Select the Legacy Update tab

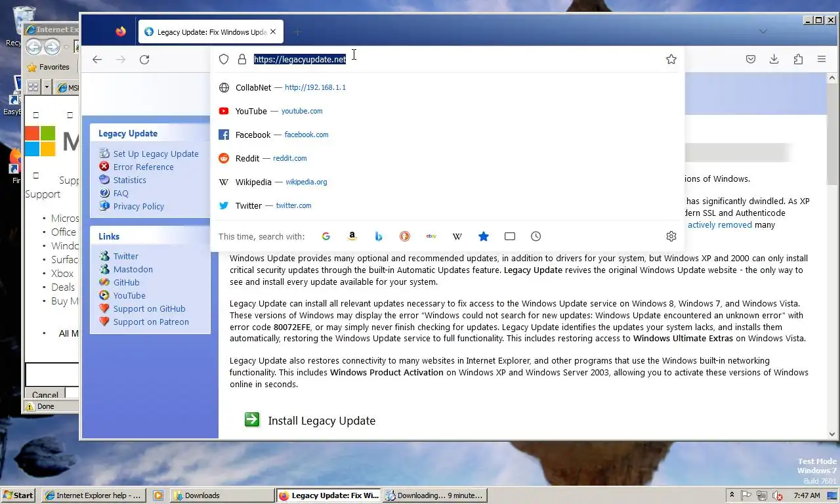coord(211,31)
